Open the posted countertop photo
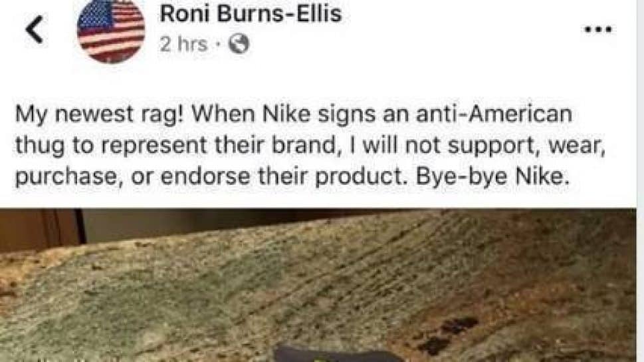This screenshot has width=644, height=362. click(x=318, y=285)
